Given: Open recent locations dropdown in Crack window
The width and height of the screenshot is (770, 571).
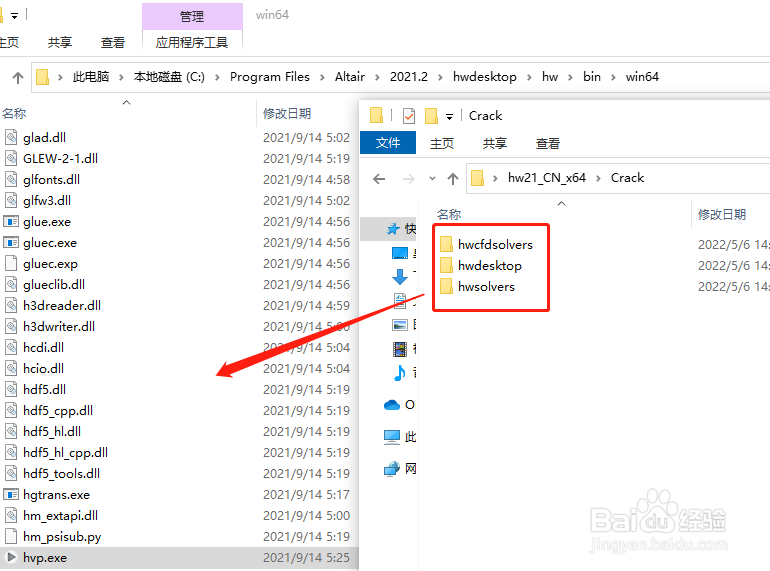Looking at the screenshot, I should pos(432,179).
